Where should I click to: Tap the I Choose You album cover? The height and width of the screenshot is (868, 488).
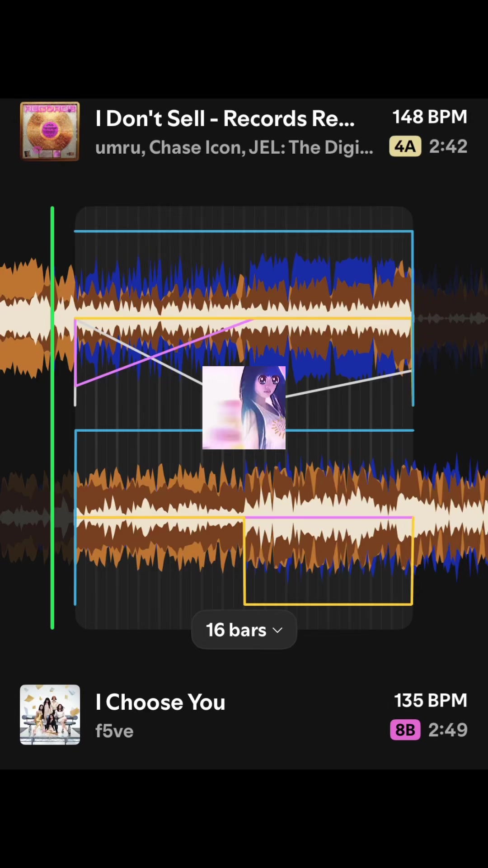tap(50, 715)
